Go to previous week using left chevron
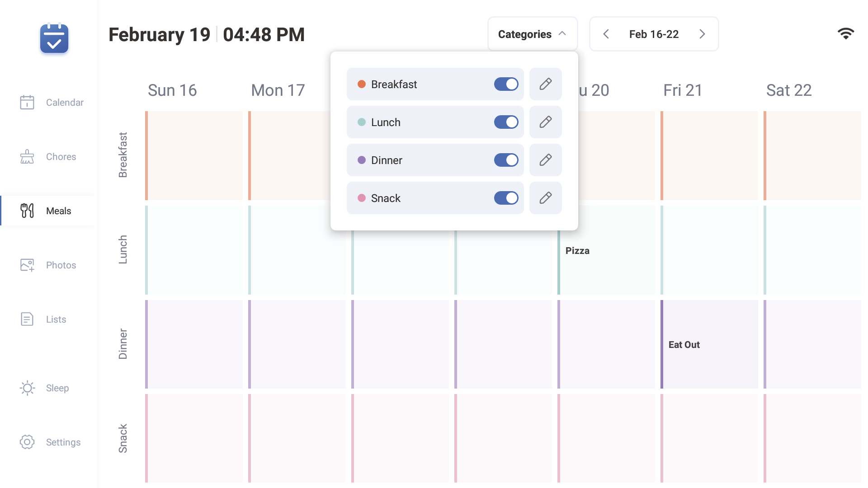 [x=606, y=34]
